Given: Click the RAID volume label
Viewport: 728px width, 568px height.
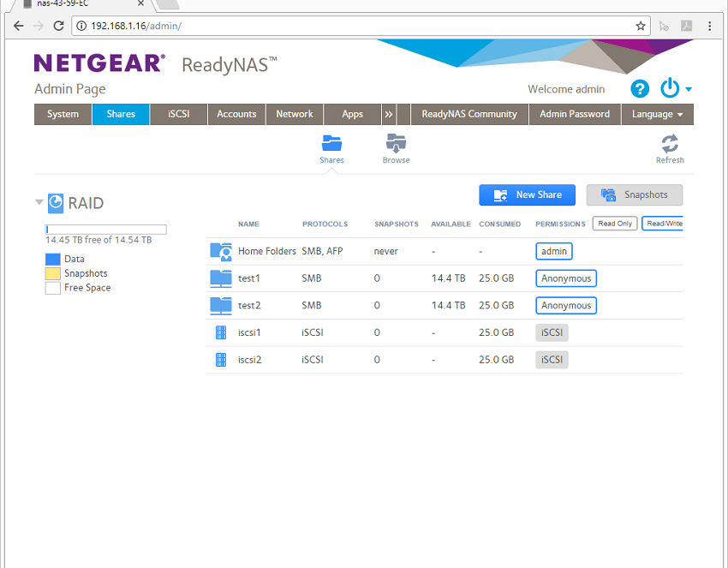Looking at the screenshot, I should point(86,203).
